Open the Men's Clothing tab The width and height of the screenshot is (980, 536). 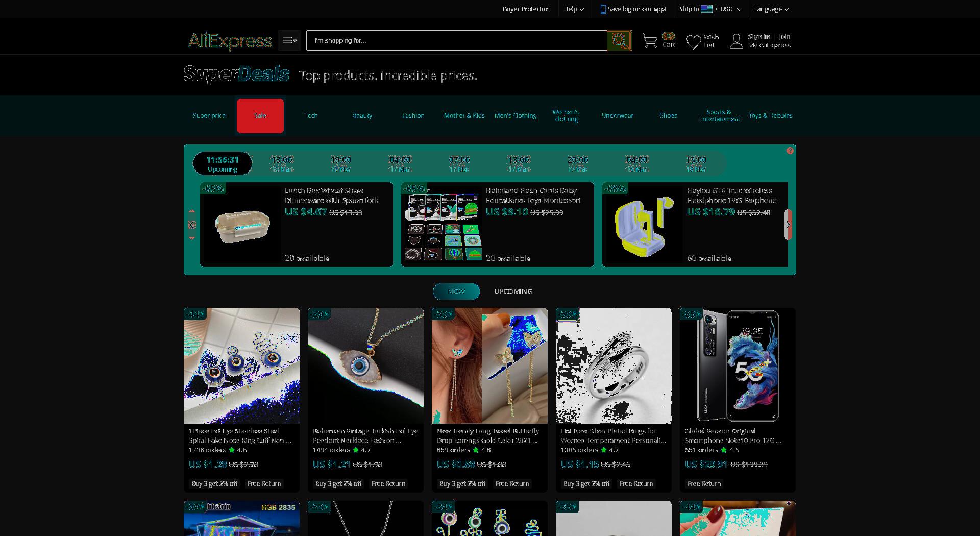516,116
